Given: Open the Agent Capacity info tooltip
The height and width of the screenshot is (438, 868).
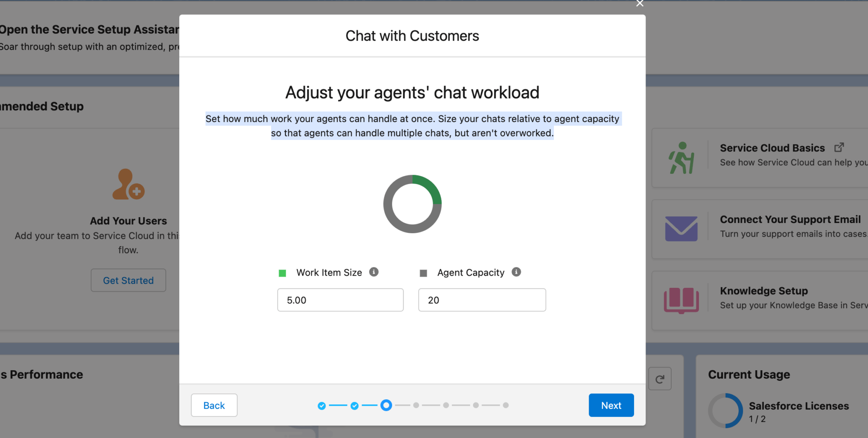Looking at the screenshot, I should coord(516,272).
